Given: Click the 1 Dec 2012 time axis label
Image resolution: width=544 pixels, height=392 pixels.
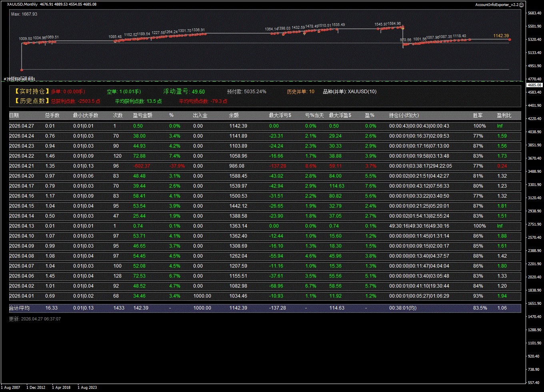Looking at the screenshot, I should click(x=35, y=387).
